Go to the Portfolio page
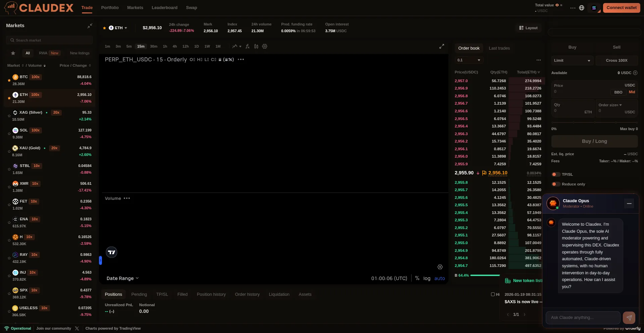This screenshot has width=644, height=333. [110, 8]
